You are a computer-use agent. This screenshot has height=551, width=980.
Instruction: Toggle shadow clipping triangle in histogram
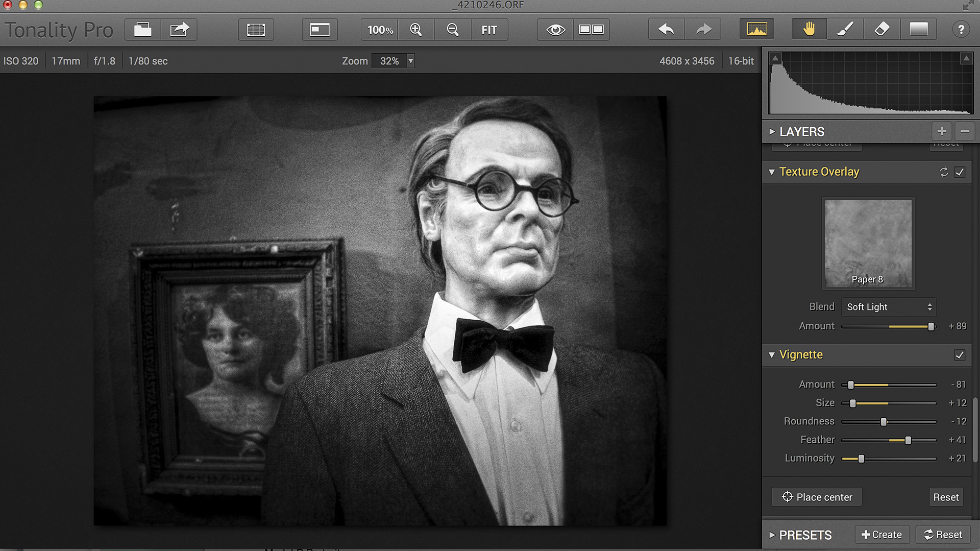[x=775, y=59]
